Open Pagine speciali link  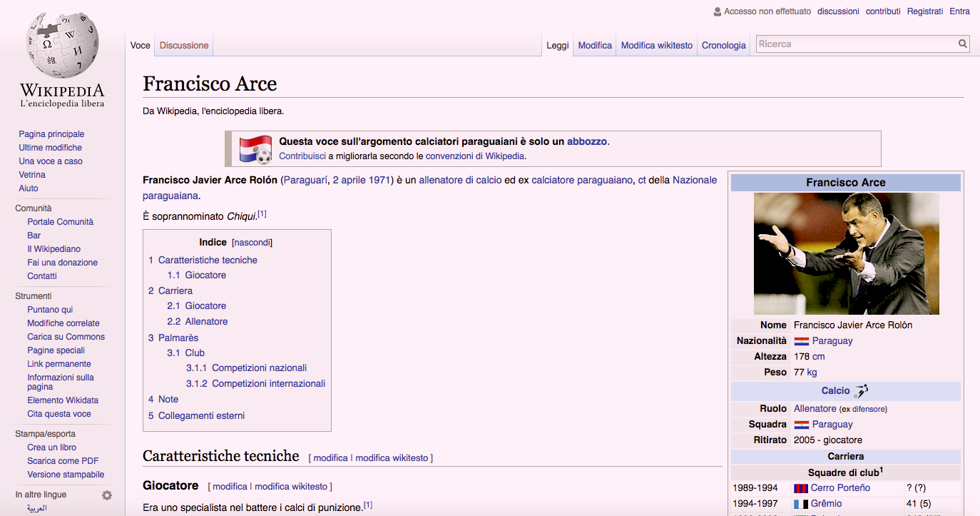pos(56,350)
